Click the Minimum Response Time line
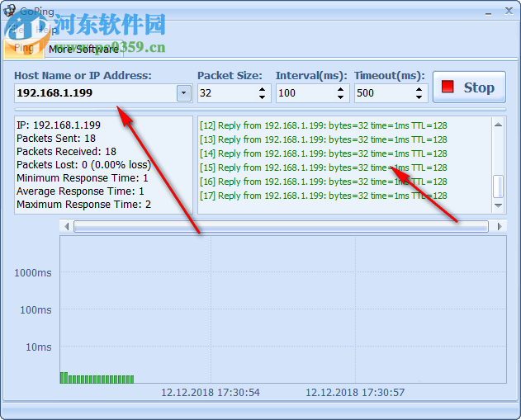 (x=82, y=178)
